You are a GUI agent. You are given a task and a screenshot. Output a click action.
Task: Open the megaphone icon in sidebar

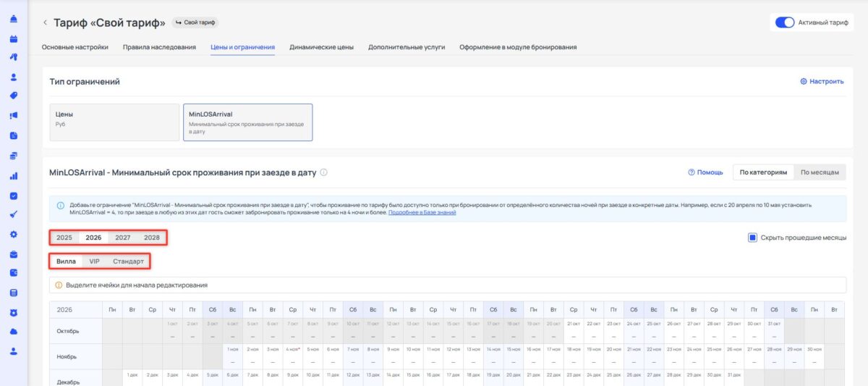[14, 115]
